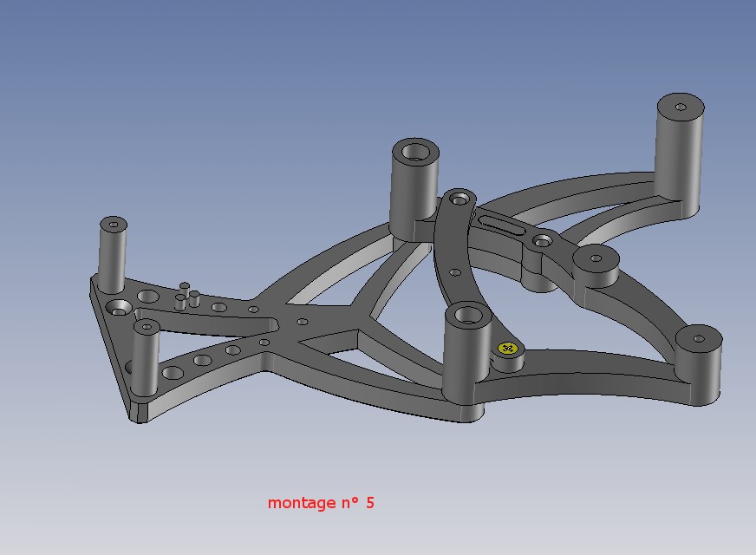Screen dimensions: 756x555
Task: Select the largest hole on the lower-left arm
Action: coord(173,373)
